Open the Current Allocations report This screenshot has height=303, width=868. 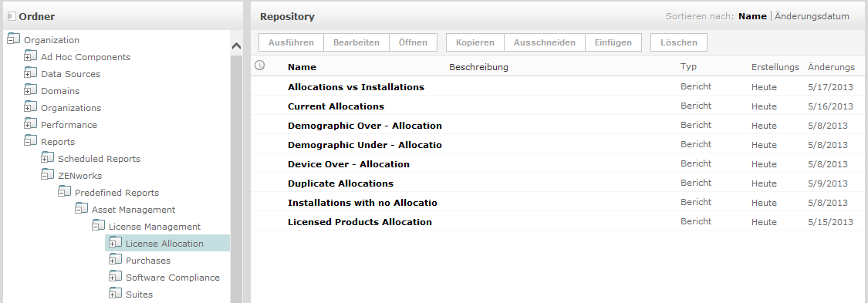tap(336, 106)
